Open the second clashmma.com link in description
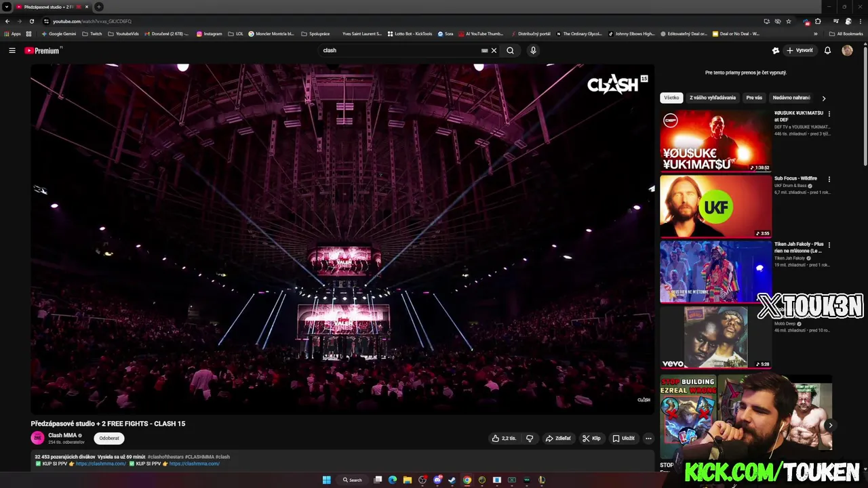Viewport: 868px width, 488px height. [195, 464]
